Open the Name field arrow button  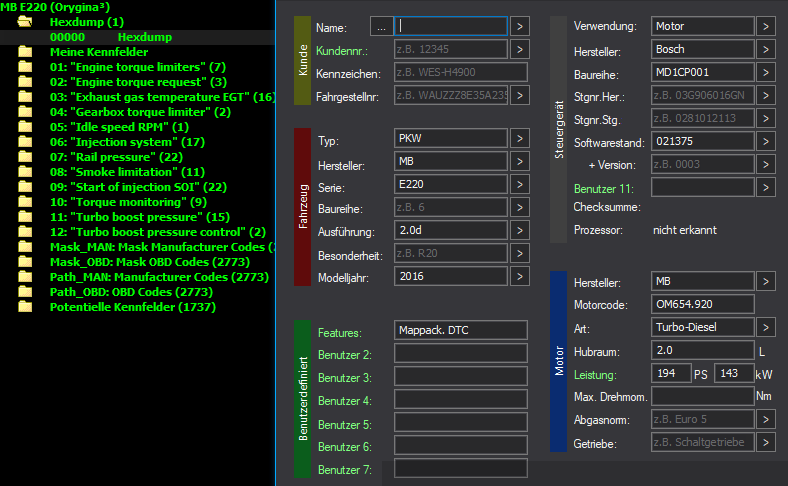520,26
